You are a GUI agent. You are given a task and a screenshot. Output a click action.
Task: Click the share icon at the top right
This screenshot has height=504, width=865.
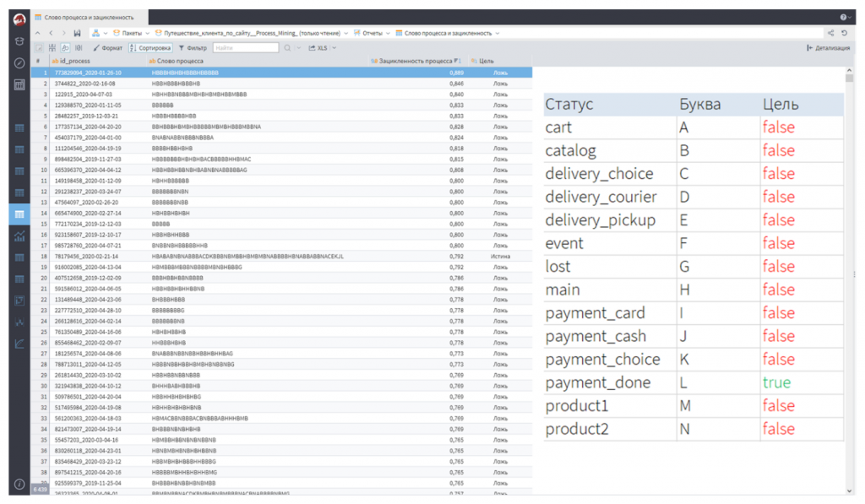[x=831, y=33]
